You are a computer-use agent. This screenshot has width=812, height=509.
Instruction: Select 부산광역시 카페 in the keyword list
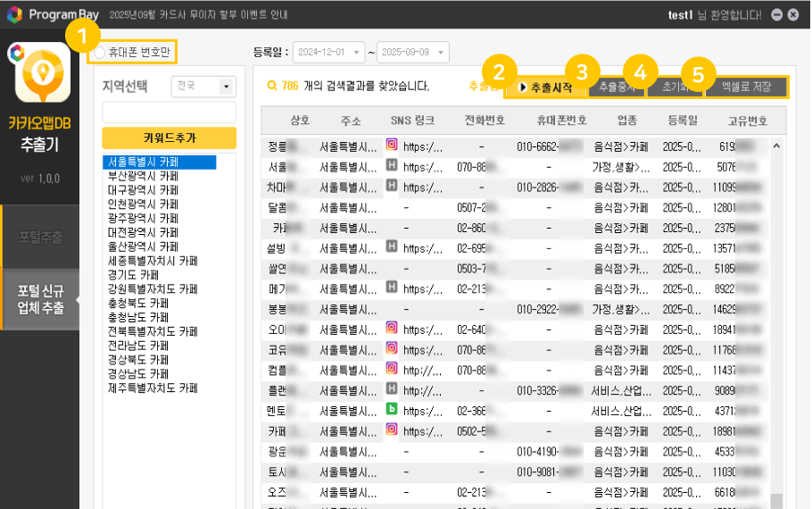pos(143,176)
